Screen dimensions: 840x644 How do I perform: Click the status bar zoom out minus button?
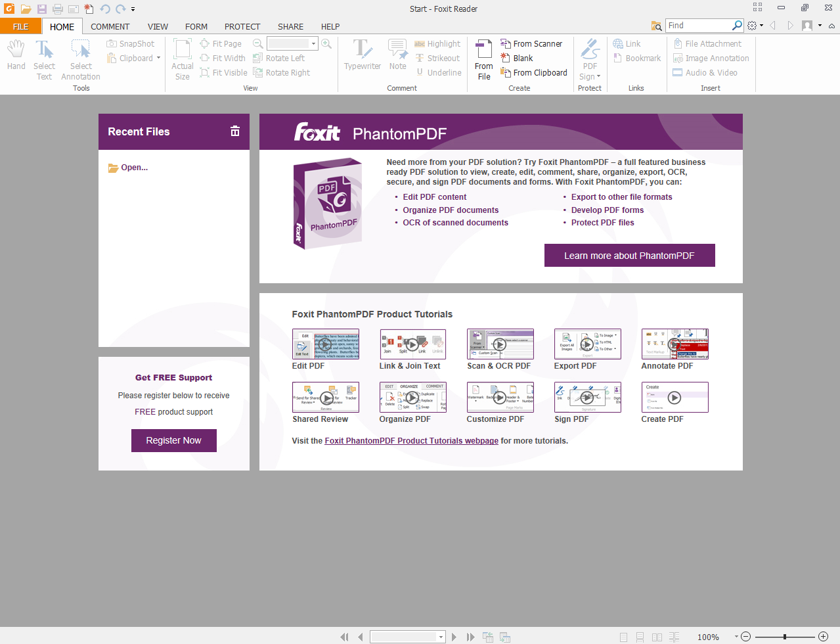pyautogui.click(x=745, y=637)
